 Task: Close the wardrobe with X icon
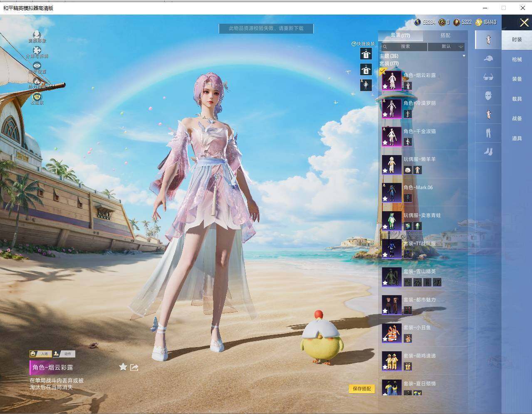coord(524,22)
